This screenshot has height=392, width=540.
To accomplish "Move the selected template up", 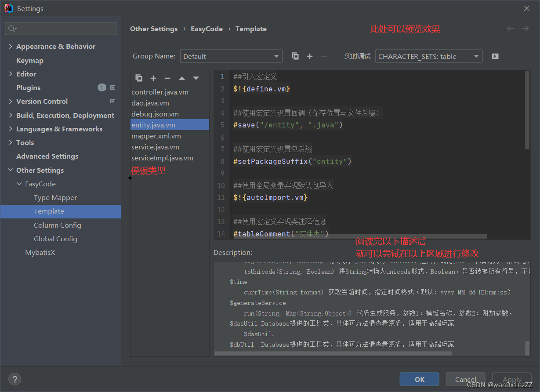I will [181, 78].
